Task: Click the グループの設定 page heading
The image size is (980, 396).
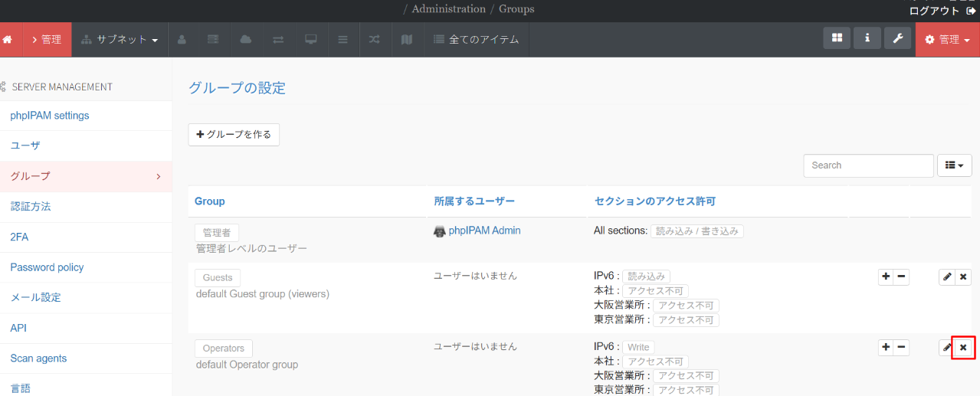Action: [x=237, y=88]
